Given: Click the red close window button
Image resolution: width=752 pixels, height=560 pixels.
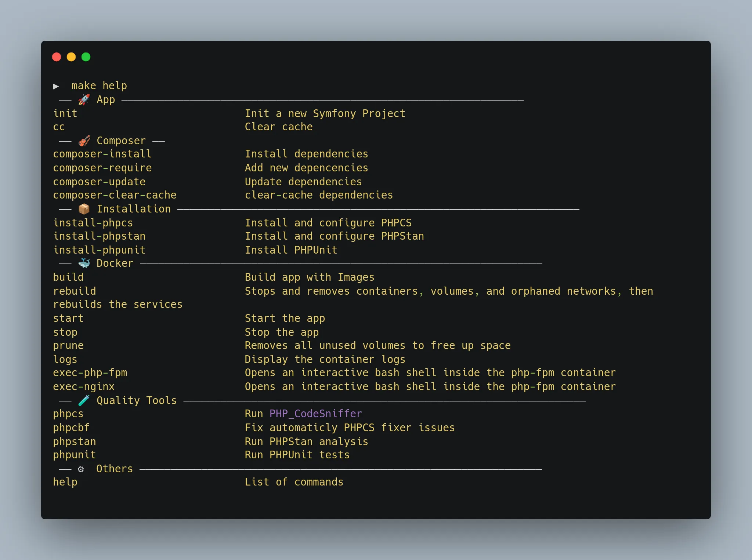Looking at the screenshot, I should (x=57, y=57).
